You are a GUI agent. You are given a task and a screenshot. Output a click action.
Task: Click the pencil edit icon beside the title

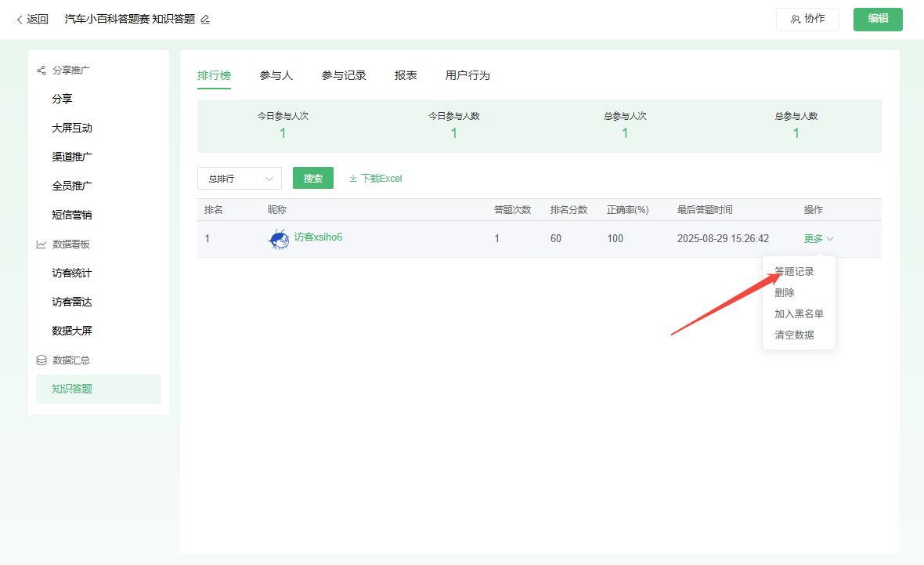205,20
